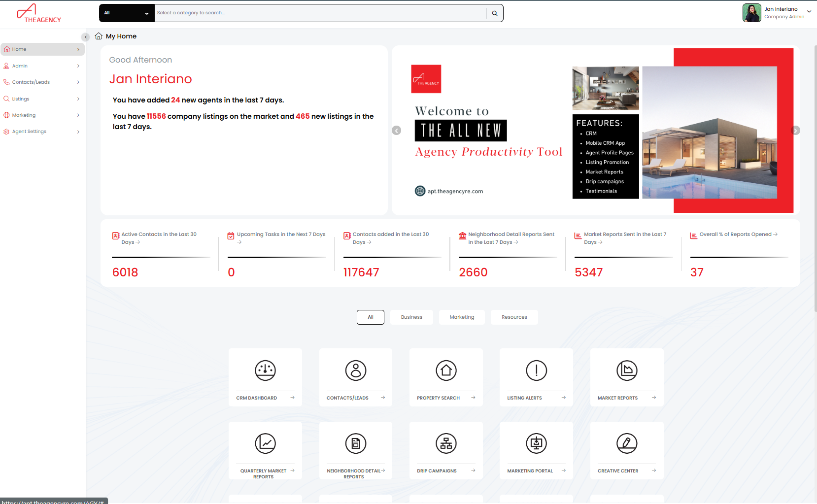Select the Resources filter tab
Screen dimensions: 817x504
coord(514,317)
